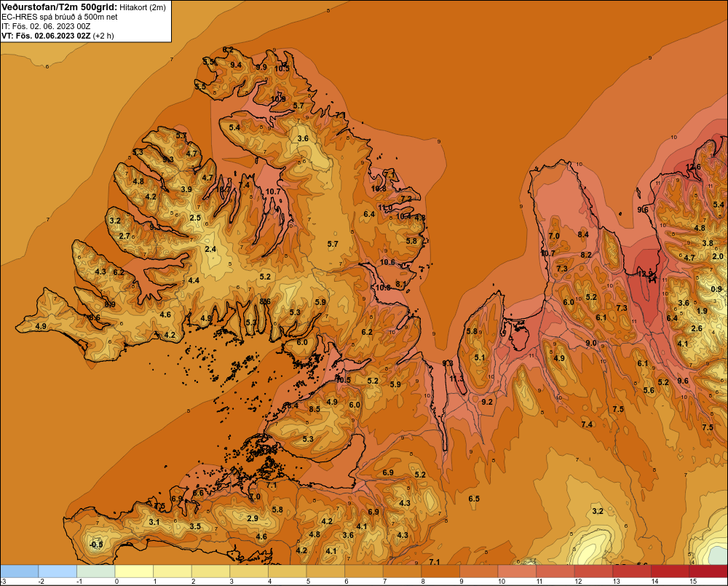This screenshot has height=586, width=728.
Task: Click the '2.0' temperature value on the map
Action: pos(718,256)
